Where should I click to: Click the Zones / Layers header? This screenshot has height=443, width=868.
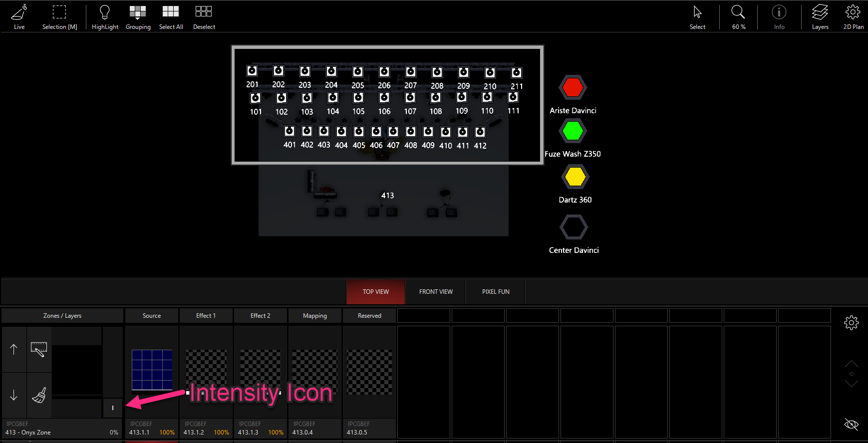click(x=62, y=316)
